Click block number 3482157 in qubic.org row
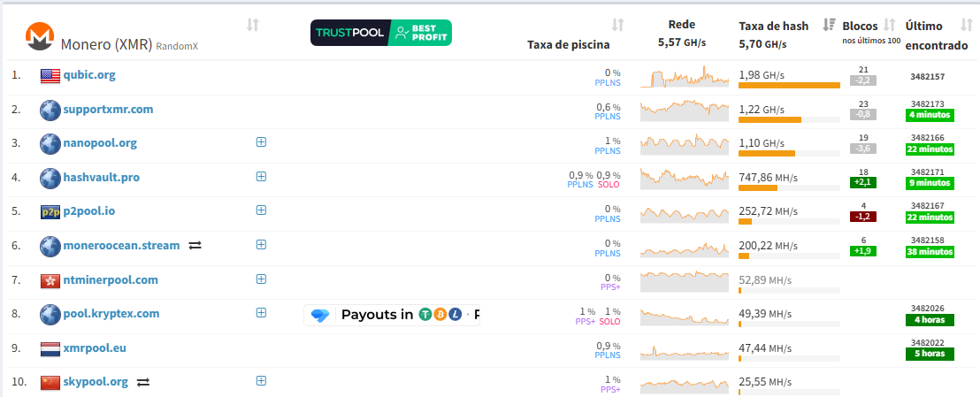 (928, 76)
